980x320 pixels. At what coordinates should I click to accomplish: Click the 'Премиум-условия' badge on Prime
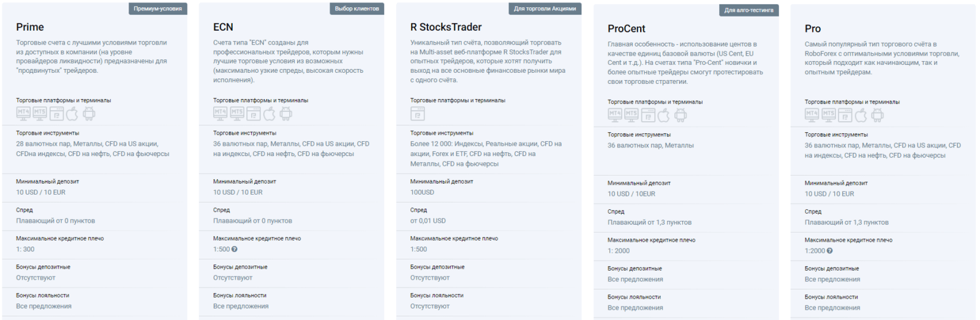tap(158, 9)
